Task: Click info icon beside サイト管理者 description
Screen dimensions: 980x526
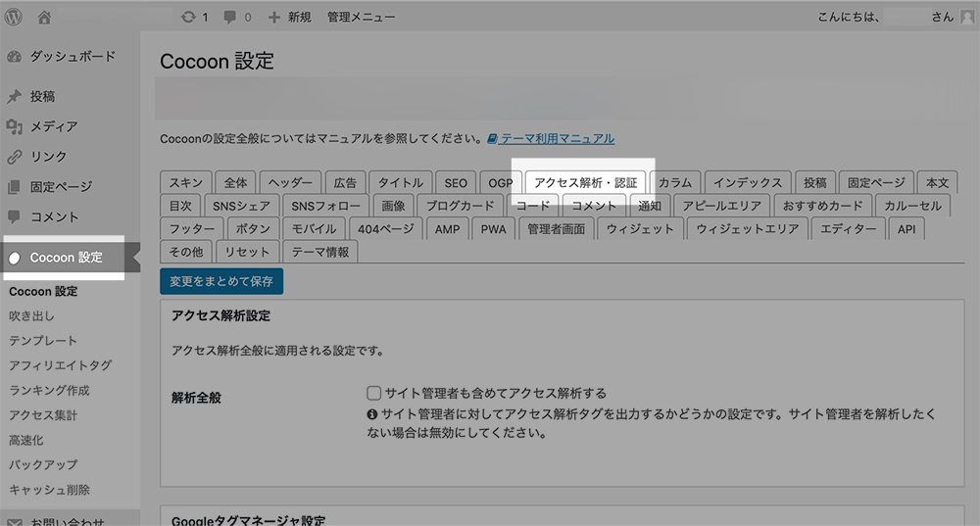Action: click(x=371, y=413)
